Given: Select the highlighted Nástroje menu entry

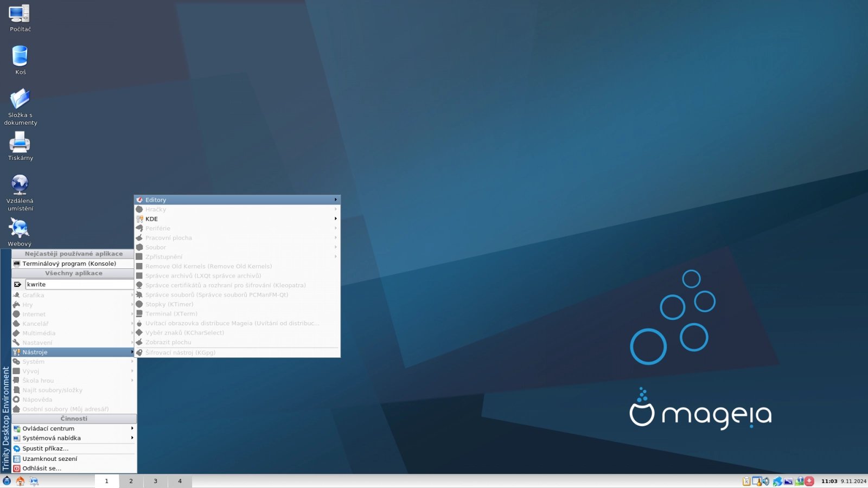Looking at the screenshot, I should pyautogui.click(x=73, y=352).
